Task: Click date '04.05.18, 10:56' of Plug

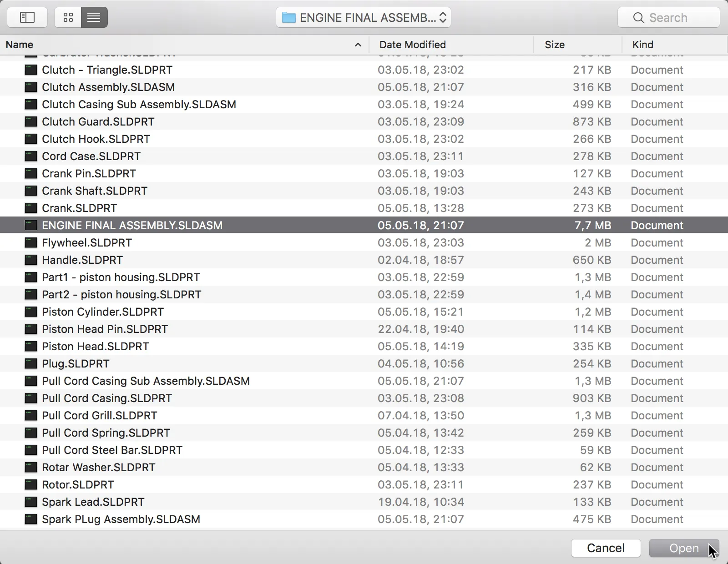Action: tap(421, 363)
